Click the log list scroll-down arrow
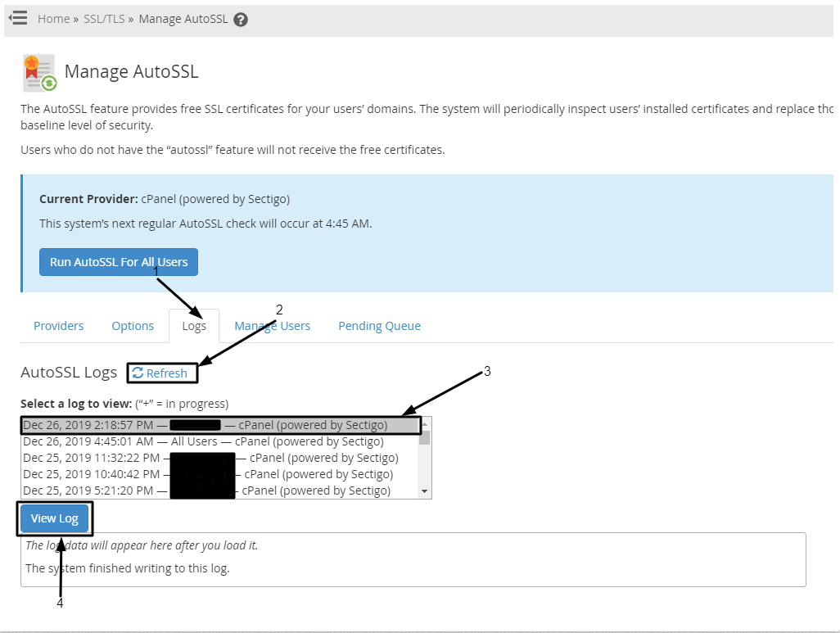The width and height of the screenshot is (840, 633). click(424, 491)
